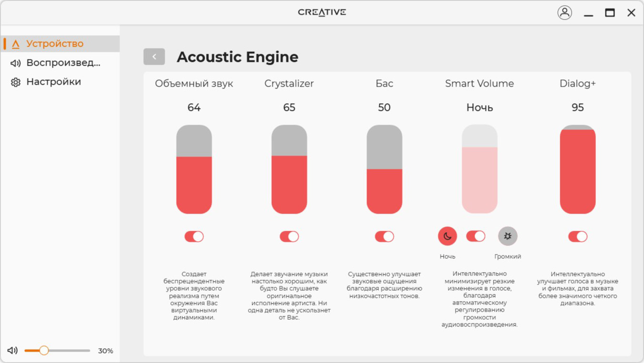Click the user account profile icon
Screen dimensions: 644x363
[x=565, y=13]
